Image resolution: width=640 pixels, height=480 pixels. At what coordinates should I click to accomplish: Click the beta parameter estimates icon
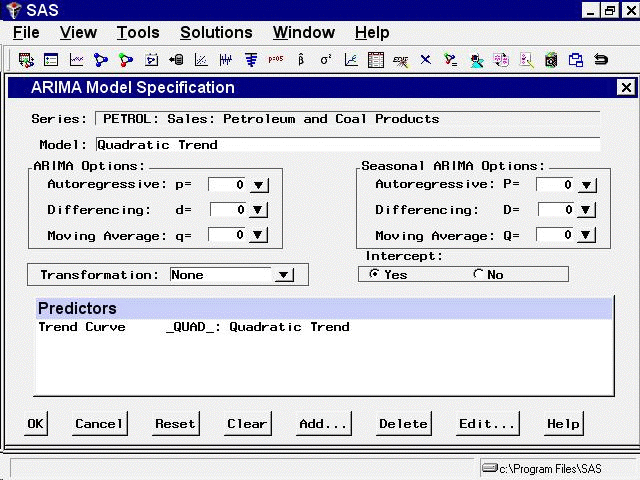point(301,60)
